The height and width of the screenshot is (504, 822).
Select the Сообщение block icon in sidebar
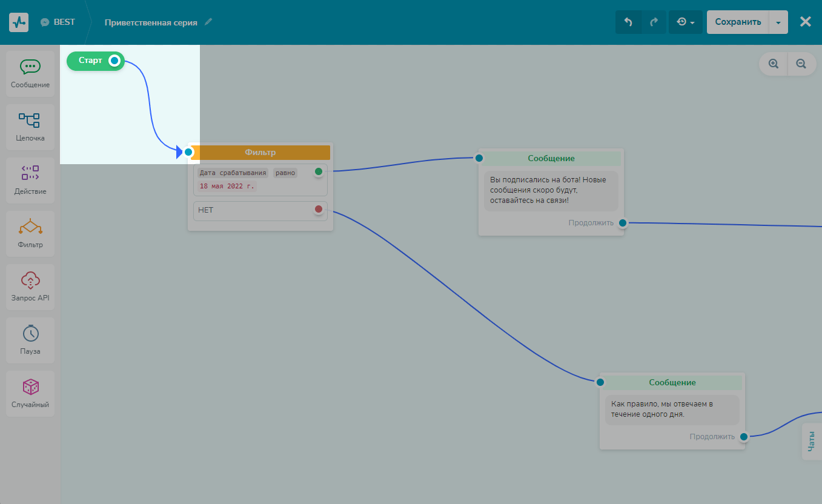30,67
